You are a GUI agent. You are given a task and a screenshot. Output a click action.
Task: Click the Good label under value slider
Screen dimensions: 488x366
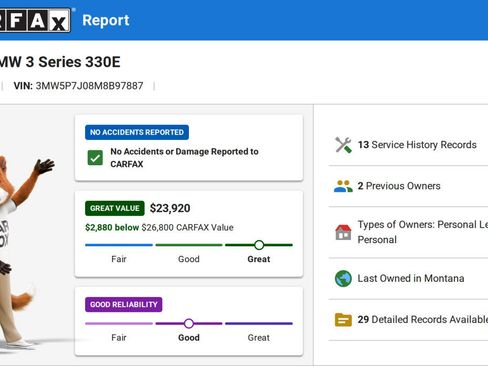(x=189, y=259)
